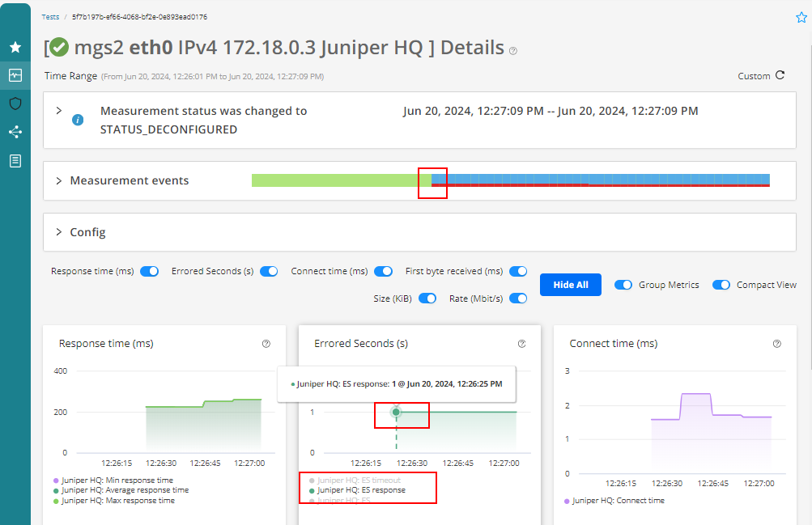Bookmark this page with top-right star

click(801, 18)
